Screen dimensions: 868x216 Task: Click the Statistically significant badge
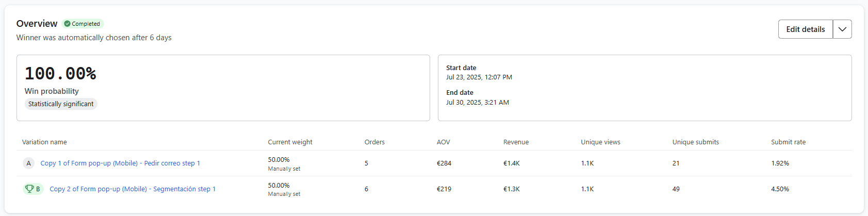pos(61,104)
